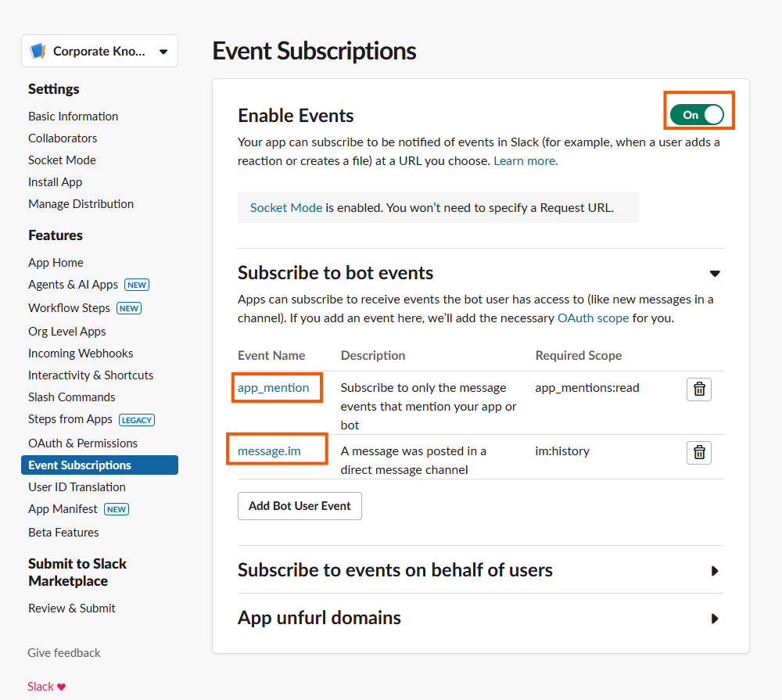Collapse the Subscribe to bot events section
Viewport: 782px width, 700px height.
point(714,274)
